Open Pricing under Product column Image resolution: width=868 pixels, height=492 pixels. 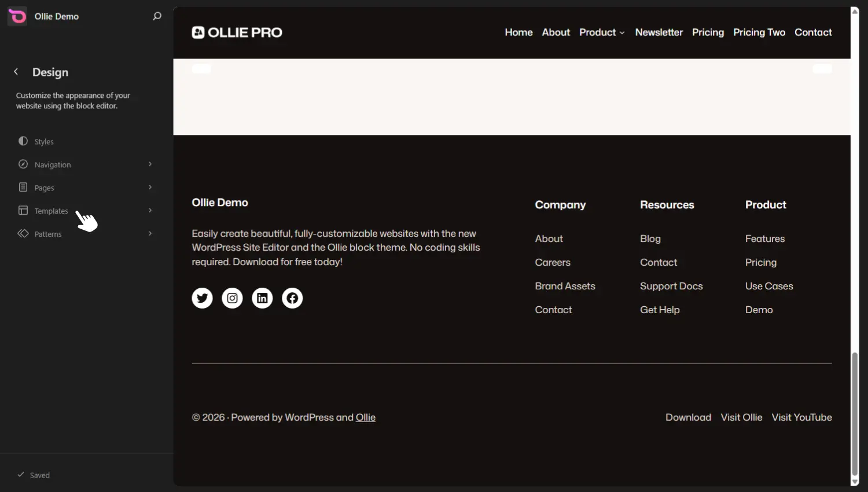tap(761, 262)
